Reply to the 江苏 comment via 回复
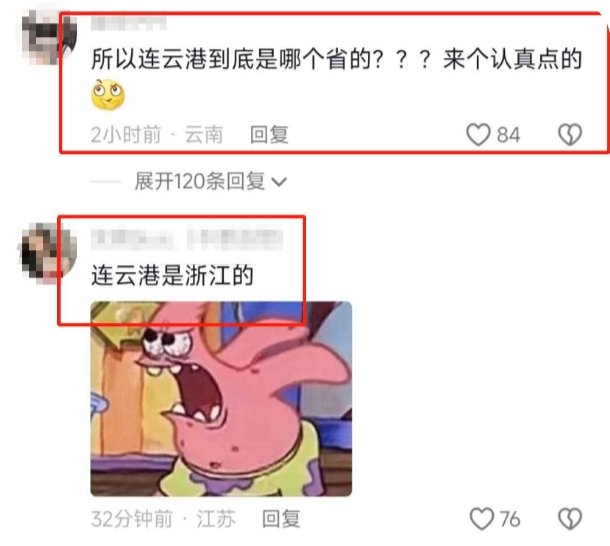 point(281,519)
